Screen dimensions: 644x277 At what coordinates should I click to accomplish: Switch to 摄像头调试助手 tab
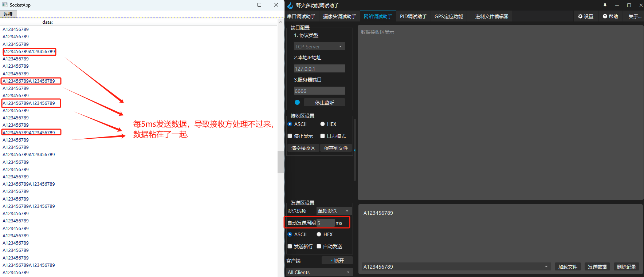coord(339,16)
